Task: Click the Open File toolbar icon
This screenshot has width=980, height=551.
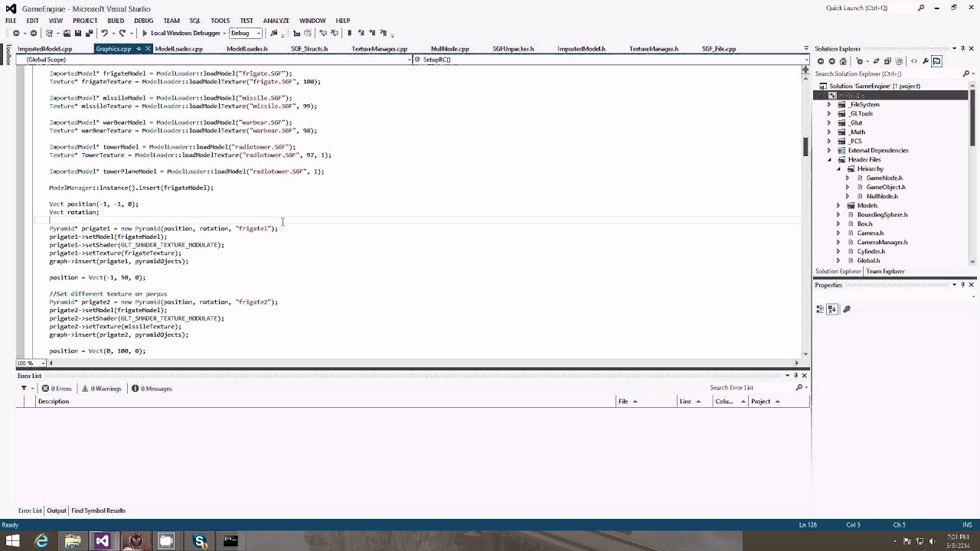Action: click(67, 33)
